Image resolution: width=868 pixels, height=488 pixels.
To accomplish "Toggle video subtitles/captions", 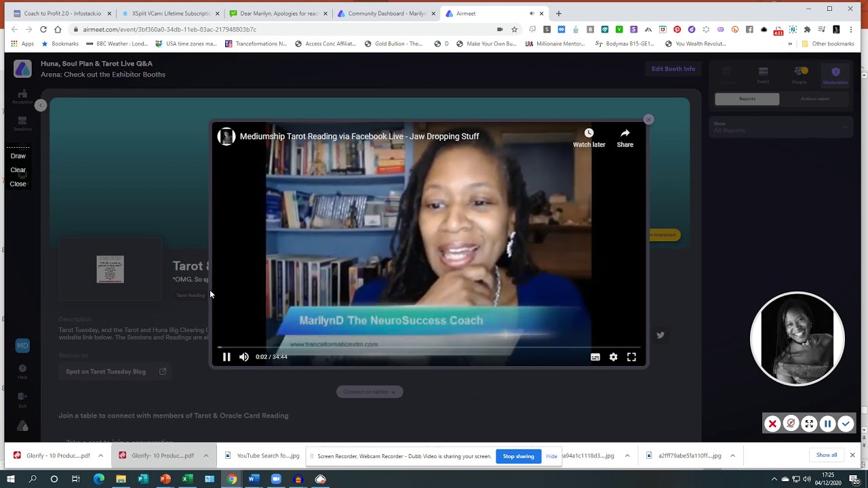I will tap(595, 357).
